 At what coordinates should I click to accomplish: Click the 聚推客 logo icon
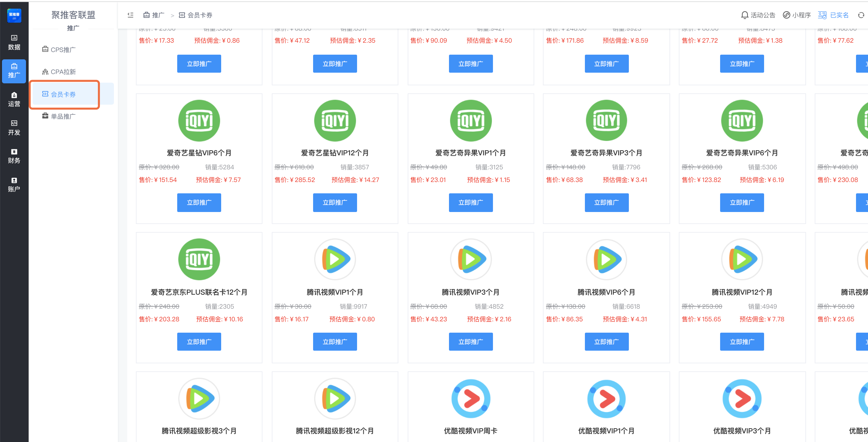point(14,16)
